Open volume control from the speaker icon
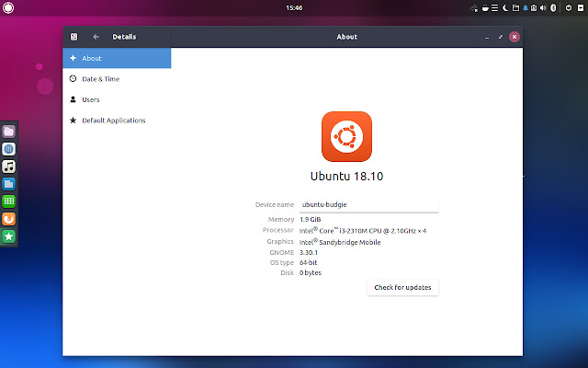 [x=543, y=8]
